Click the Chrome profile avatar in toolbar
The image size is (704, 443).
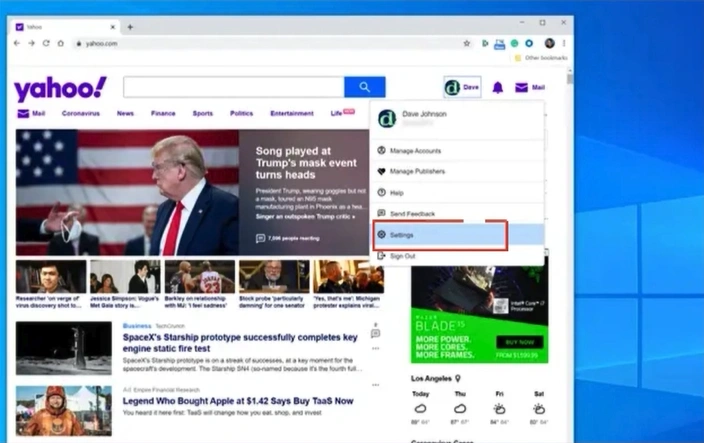tap(550, 43)
